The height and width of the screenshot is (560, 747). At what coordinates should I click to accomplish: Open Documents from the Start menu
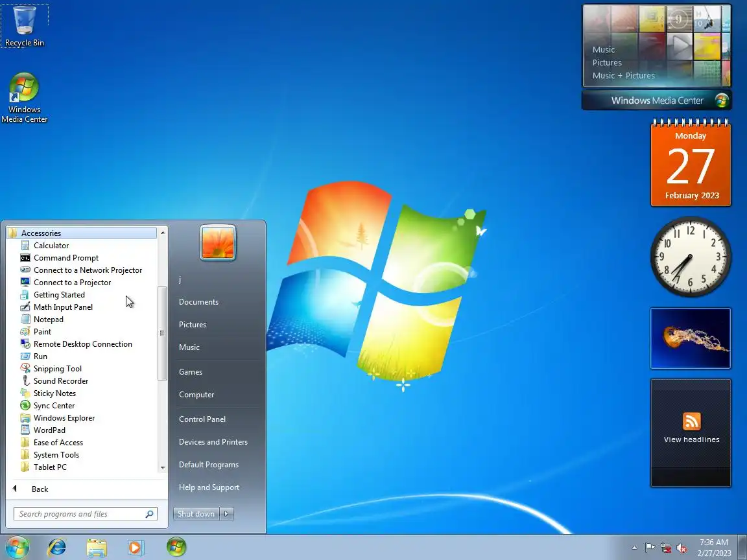(198, 302)
